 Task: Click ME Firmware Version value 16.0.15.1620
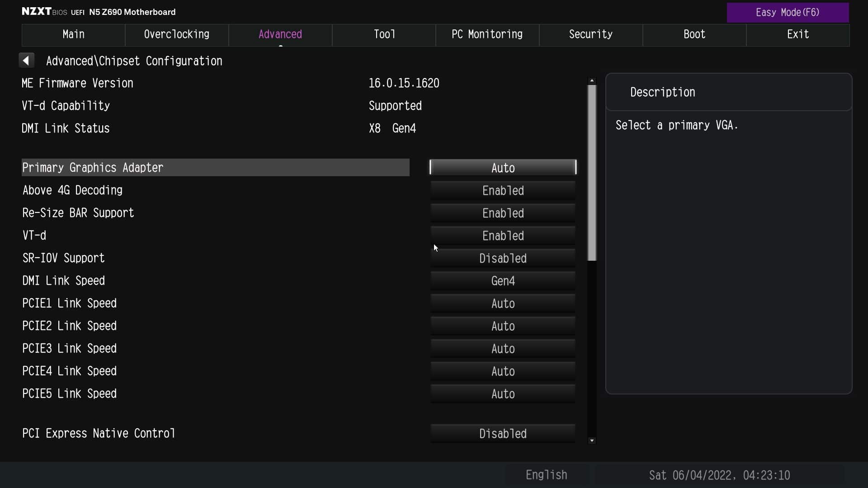[404, 83]
